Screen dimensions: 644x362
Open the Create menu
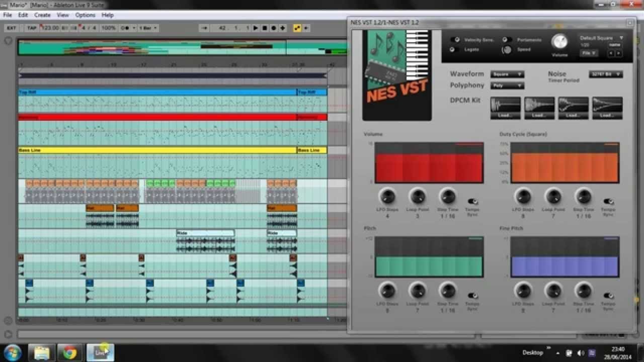click(42, 15)
